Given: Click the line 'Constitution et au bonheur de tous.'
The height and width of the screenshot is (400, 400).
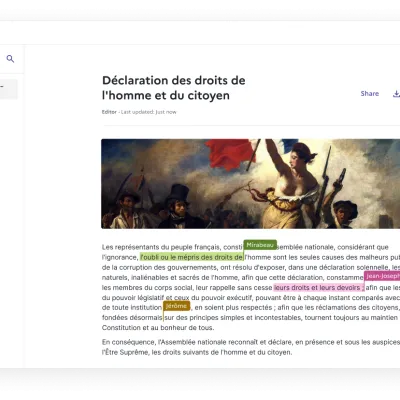Looking at the screenshot, I should pyautogui.click(x=158, y=328).
